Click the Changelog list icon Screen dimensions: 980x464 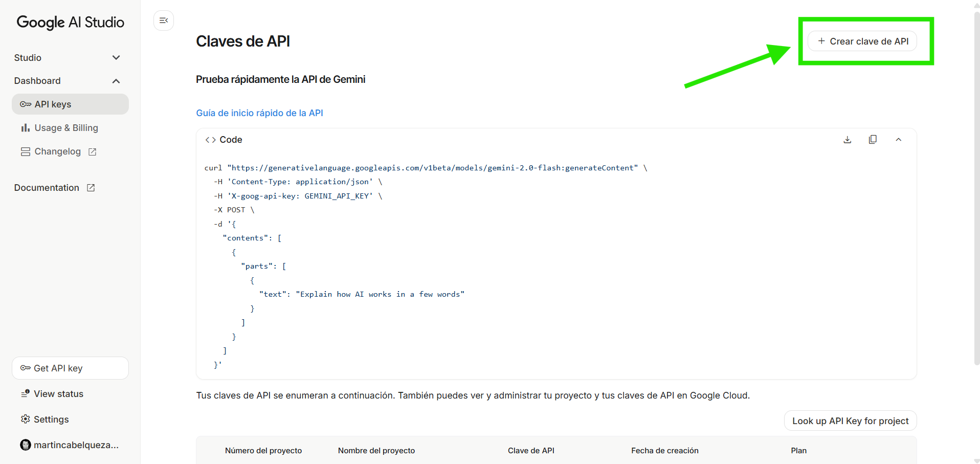coord(26,151)
